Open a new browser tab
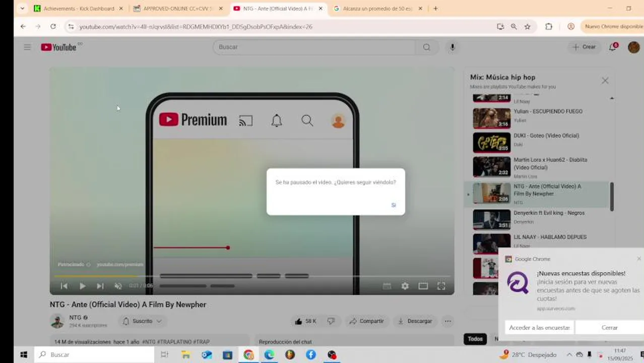 pos(435,9)
